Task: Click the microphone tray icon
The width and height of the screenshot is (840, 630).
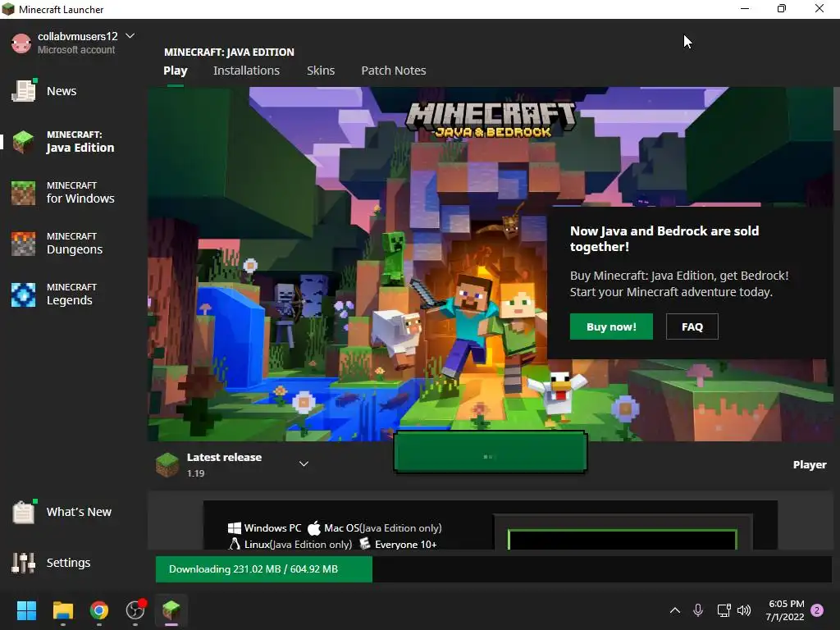Action: point(698,610)
